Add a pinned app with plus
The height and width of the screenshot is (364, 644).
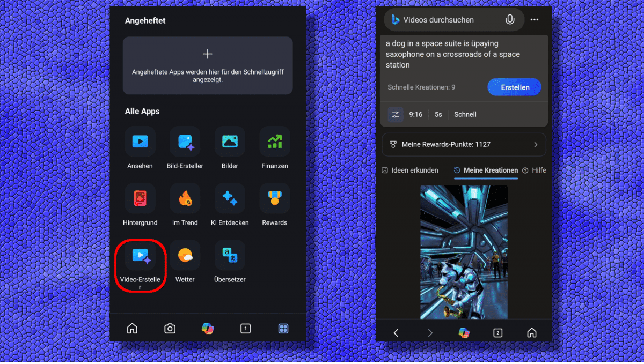pyautogui.click(x=208, y=54)
